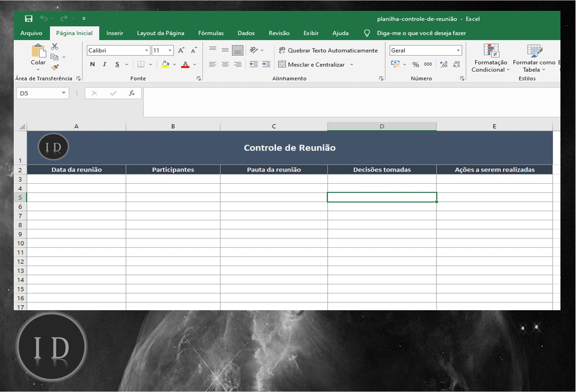Click the Increase Indent icon

tap(266, 64)
